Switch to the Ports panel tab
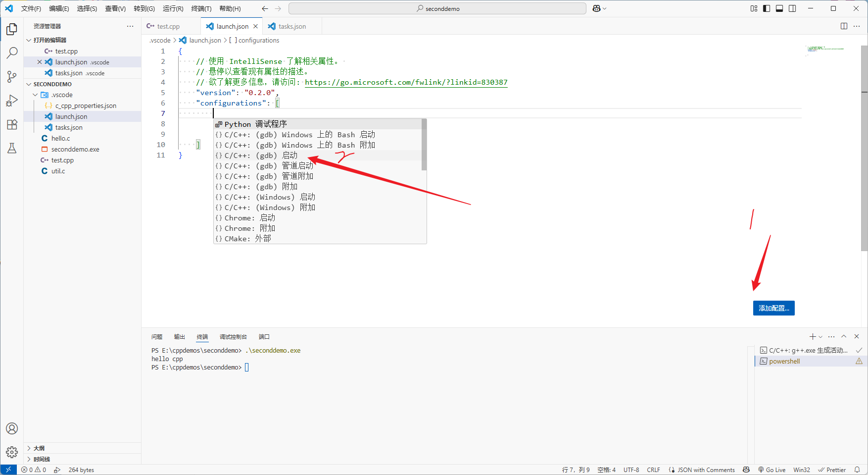Viewport: 868px width, 475px height. coord(264,337)
